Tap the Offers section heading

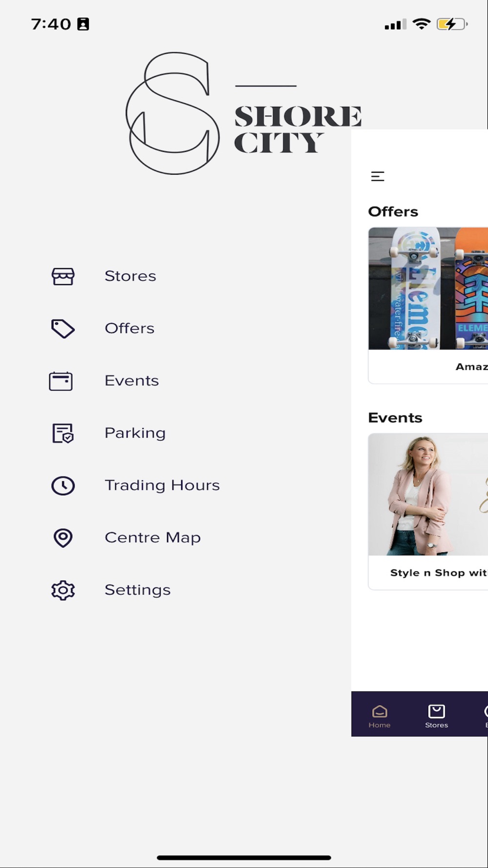pos(393,211)
